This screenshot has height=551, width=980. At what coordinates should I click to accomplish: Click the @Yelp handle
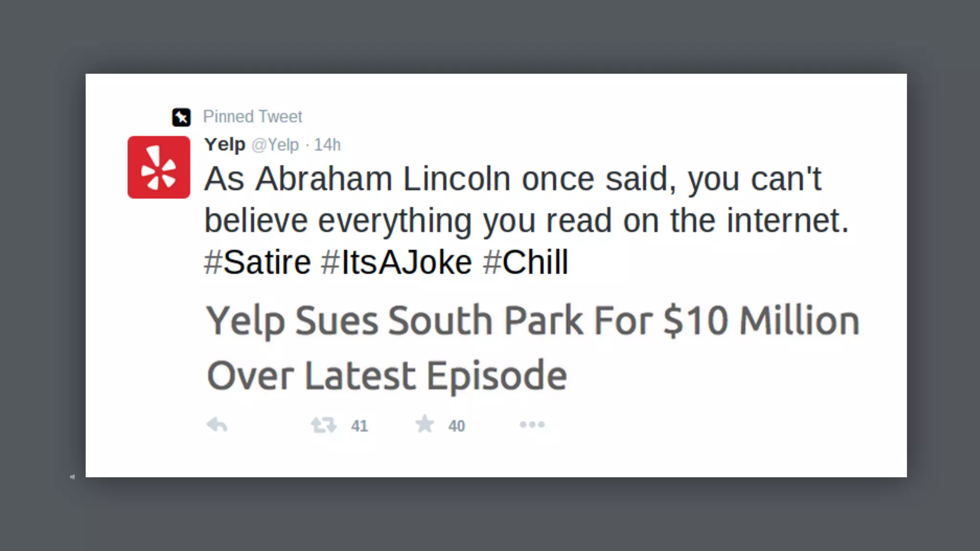tap(275, 145)
